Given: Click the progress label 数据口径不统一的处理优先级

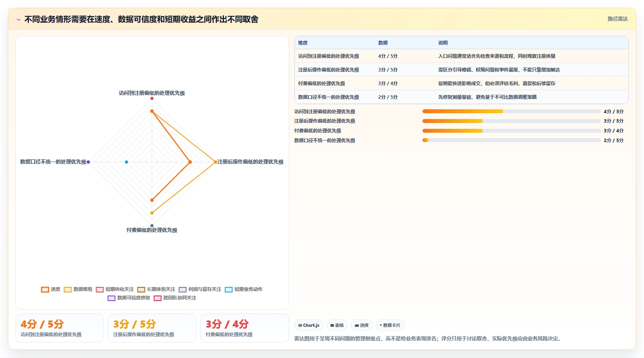Looking at the screenshot, I should (325, 141).
